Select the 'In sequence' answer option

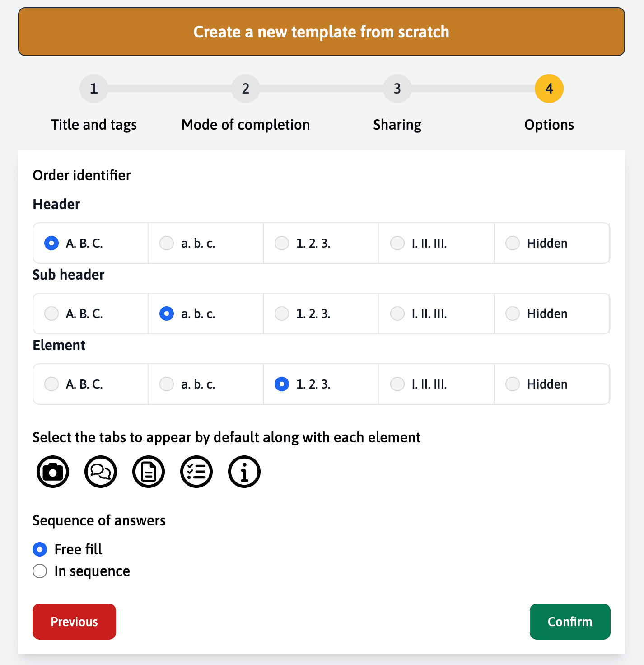point(40,571)
